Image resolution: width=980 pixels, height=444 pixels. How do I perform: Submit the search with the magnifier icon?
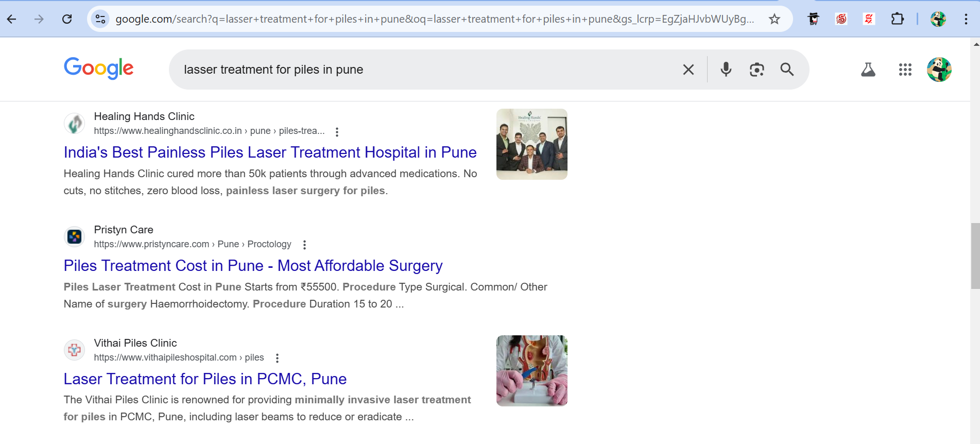pyautogui.click(x=787, y=70)
